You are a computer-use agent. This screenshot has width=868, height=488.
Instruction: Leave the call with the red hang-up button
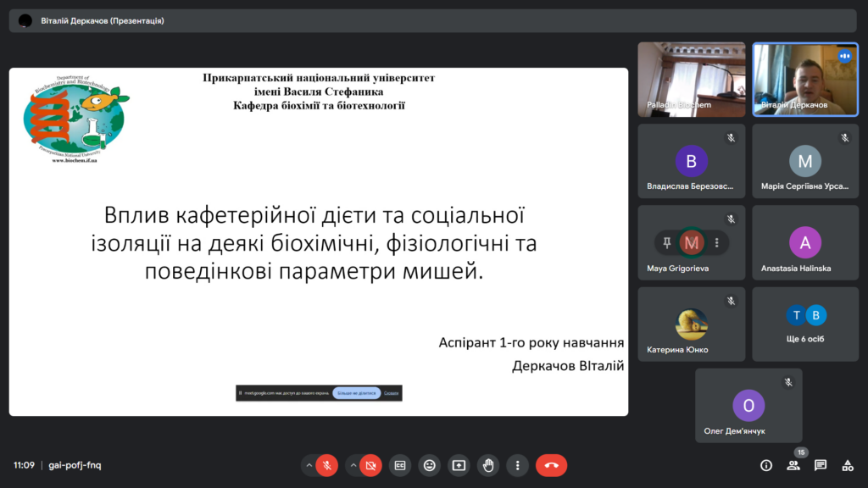(551, 465)
